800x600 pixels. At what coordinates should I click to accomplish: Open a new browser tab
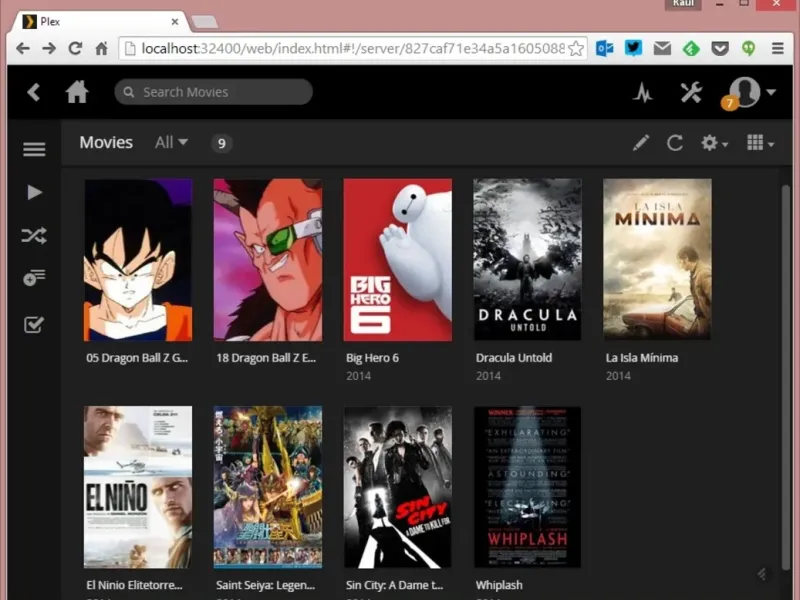tap(205, 22)
